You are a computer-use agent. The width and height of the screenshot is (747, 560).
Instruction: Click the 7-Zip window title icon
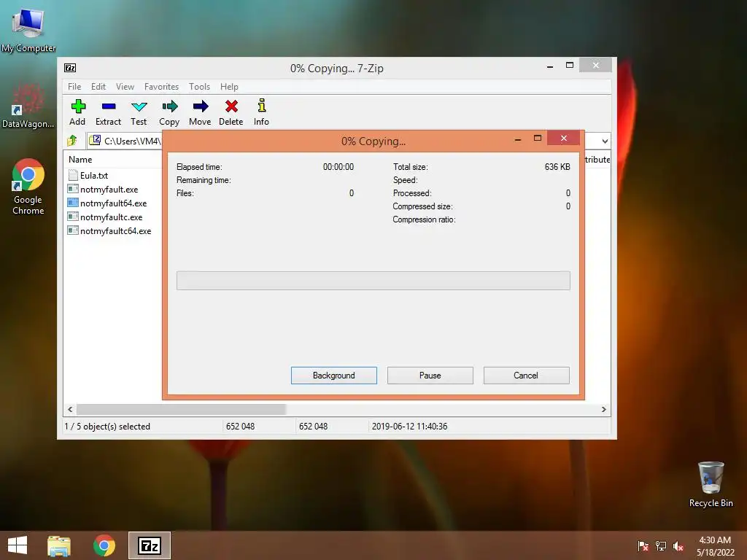tap(70, 68)
